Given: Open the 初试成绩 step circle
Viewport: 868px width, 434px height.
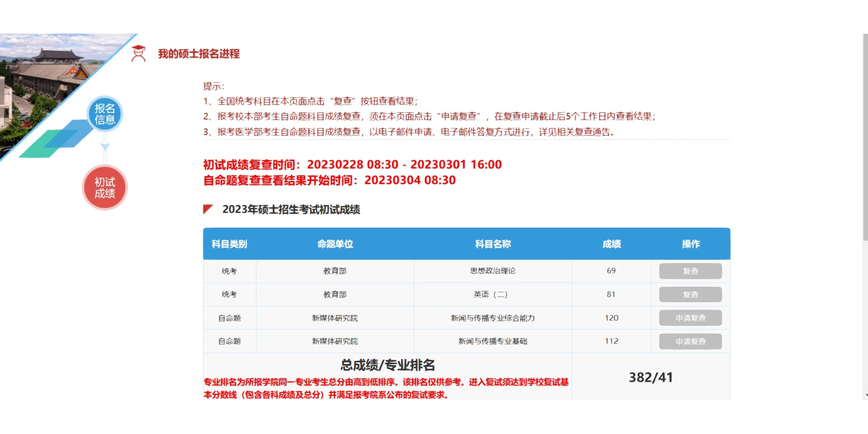Looking at the screenshot, I should 105,187.
